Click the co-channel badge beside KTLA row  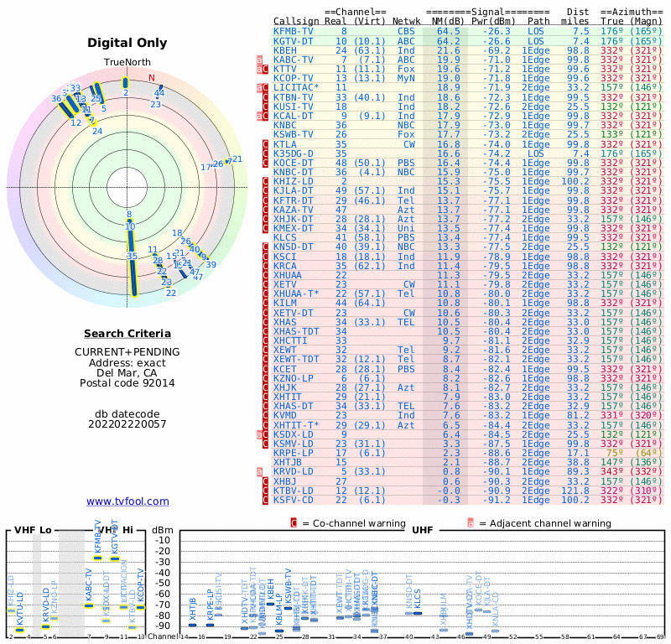[x=265, y=144]
